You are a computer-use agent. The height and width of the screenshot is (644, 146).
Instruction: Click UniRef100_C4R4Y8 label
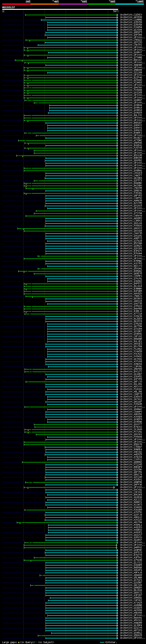click(x=131, y=216)
